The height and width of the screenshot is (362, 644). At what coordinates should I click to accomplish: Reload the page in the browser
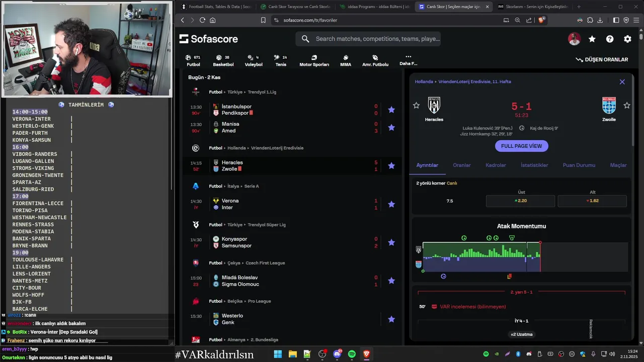(x=202, y=20)
